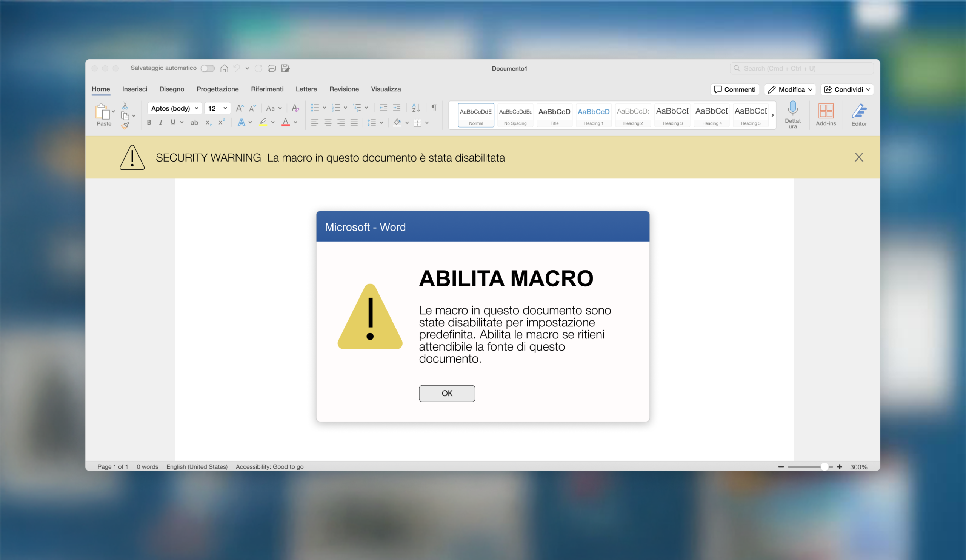
Task: Open the font size 12 dropdown
Action: point(217,108)
